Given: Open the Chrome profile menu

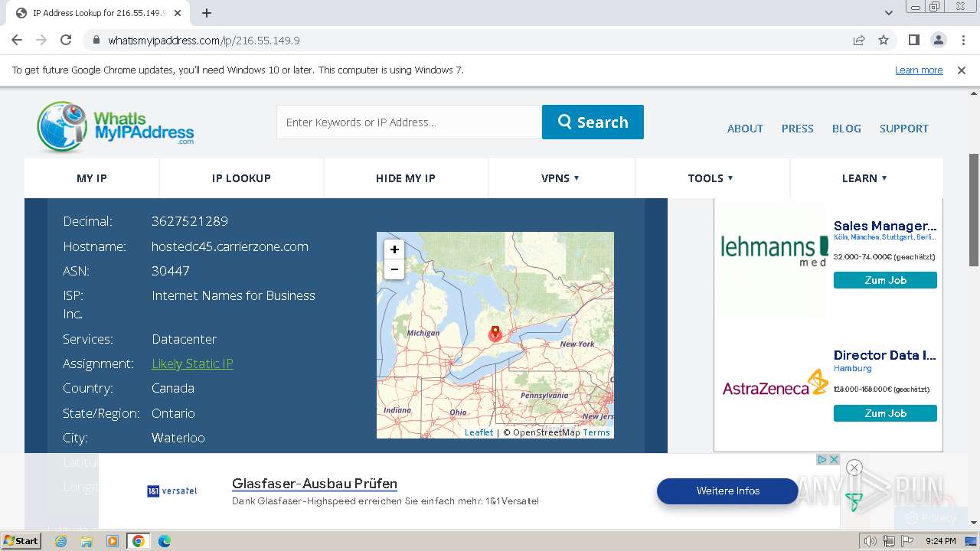Looking at the screenshot, I should pyautogui.click(x=938, y=40).
